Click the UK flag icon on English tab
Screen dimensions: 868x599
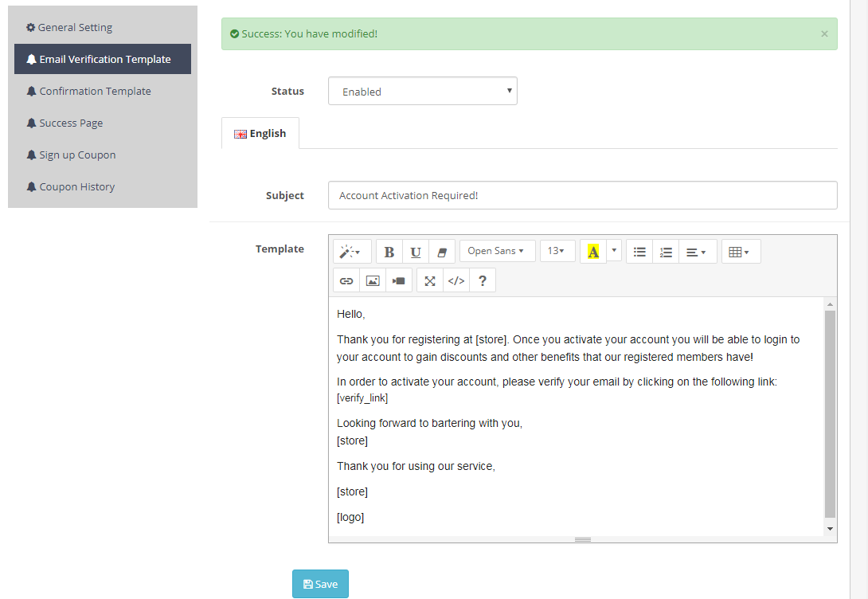240,134
